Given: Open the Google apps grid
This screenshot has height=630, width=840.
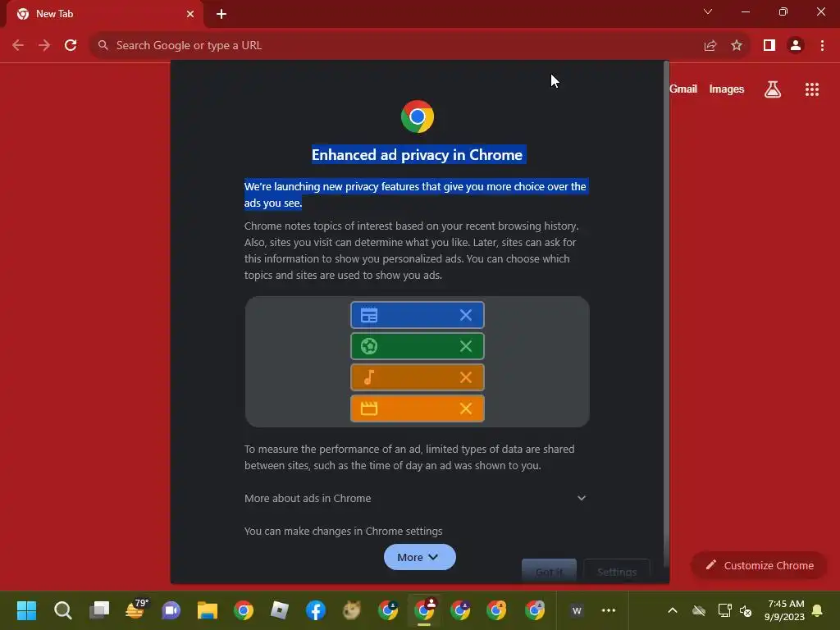Looking at the screenshot, I should click(811, 89).
